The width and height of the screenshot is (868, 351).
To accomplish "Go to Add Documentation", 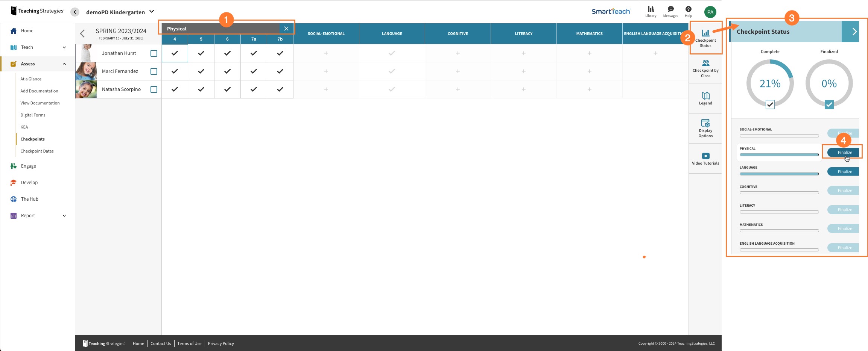I will pyautogui.click(x=40, y=91).
